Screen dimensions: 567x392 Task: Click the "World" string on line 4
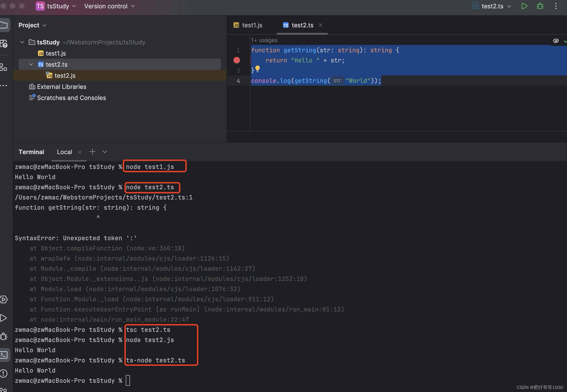[x=358, y=81]
